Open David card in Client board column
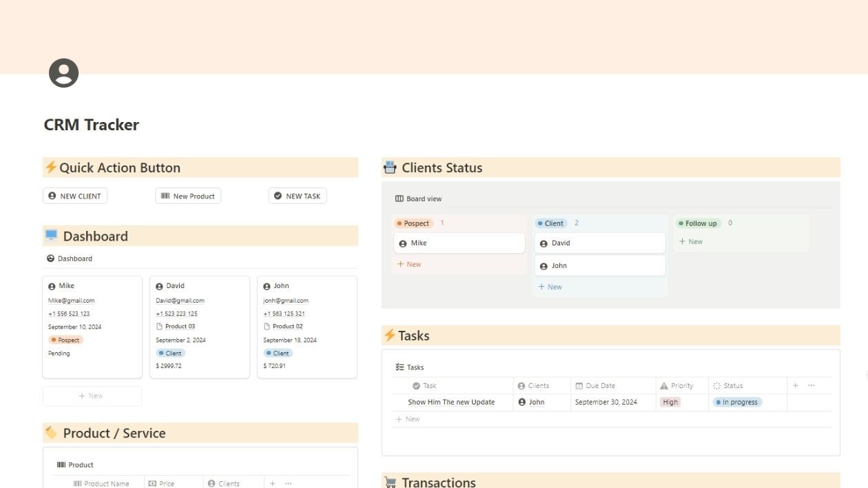This screenshot has height=488, width=868. click(x=600, y=243)
